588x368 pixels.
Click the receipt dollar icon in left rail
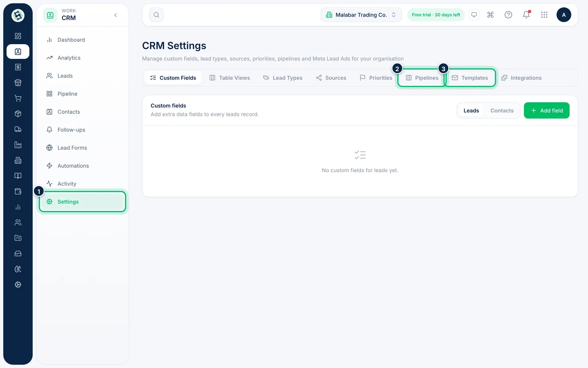[x=18, y=67]
